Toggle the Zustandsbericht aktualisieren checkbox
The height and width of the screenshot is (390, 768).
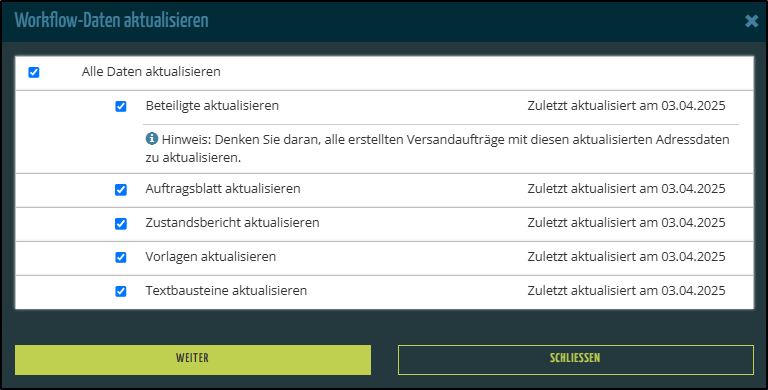click(x=120, y=223)
